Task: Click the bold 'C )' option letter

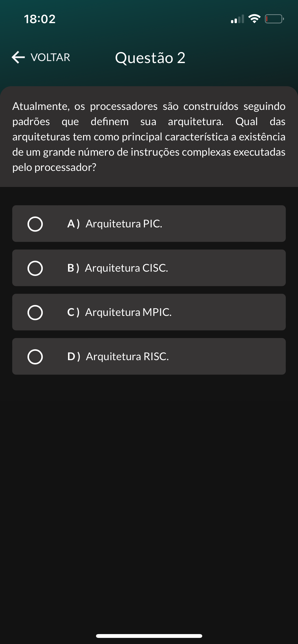Action: point(73,312)
